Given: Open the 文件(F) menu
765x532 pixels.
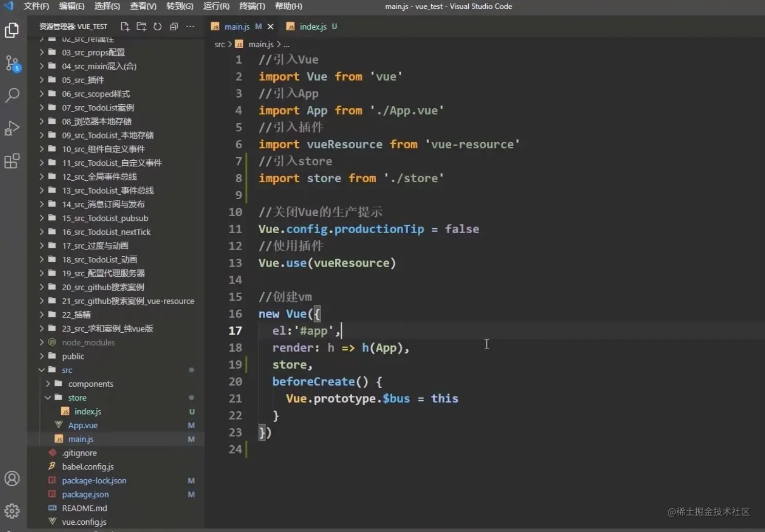Looking at the screenshot, I should pos(36,6).
